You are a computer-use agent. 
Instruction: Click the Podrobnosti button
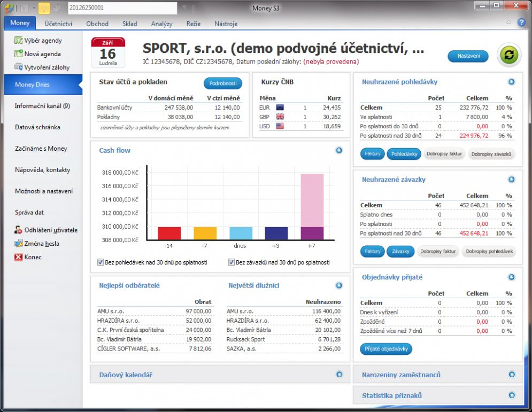[x=223, y=83]
